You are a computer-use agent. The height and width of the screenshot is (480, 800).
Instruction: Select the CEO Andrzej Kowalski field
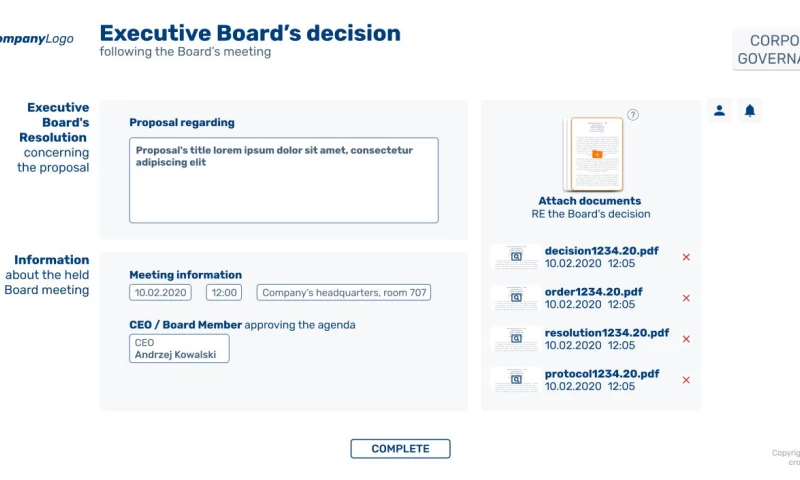[179, 348]
